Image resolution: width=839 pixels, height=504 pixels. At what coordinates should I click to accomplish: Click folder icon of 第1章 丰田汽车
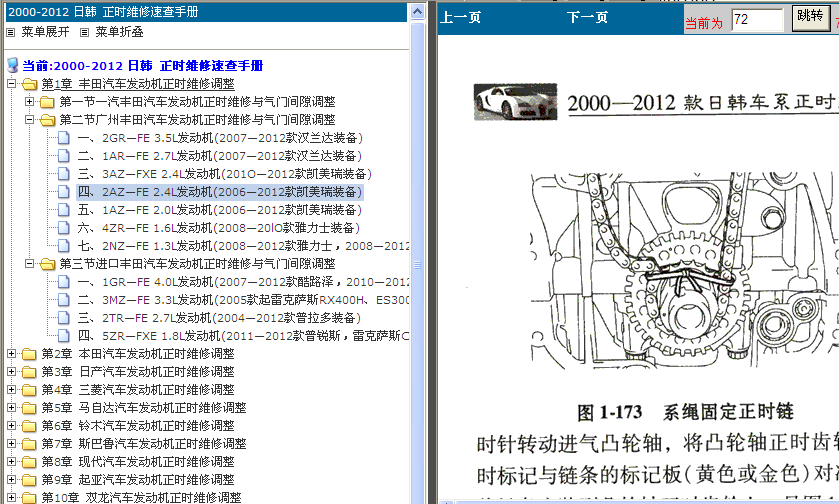(x=29, y=84)
